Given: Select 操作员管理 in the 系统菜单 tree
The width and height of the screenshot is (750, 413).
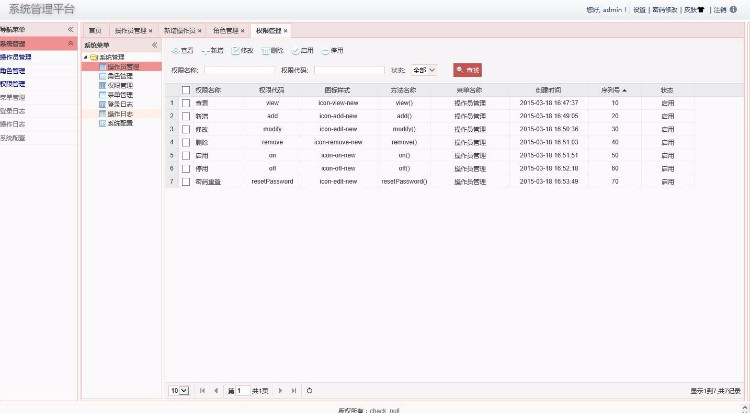Looking at the screenshot, I should pyautogui.click(x=123, y=67).
